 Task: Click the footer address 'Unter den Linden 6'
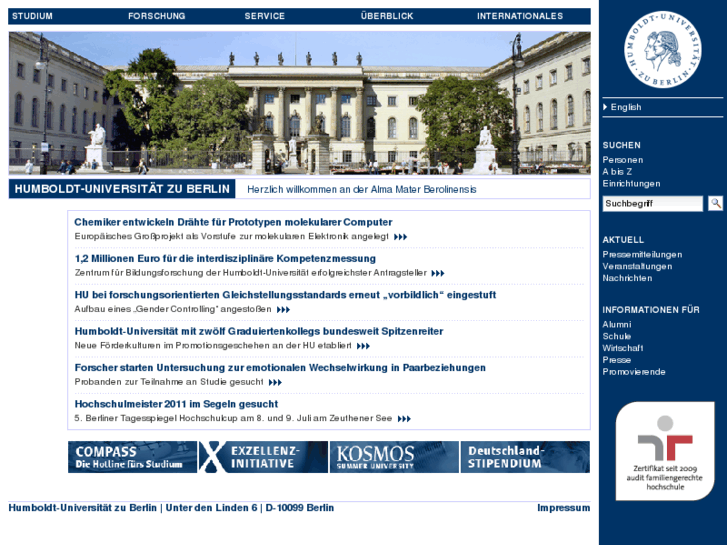pos(211,508)
